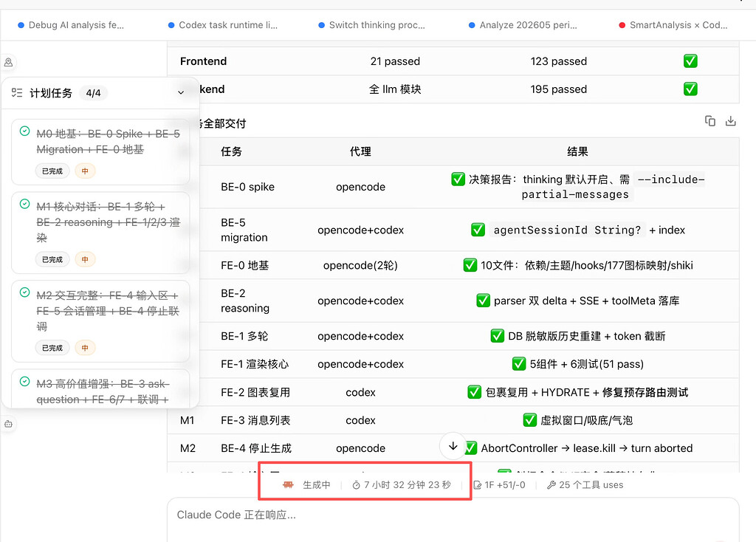Click the 21 passed cell
Image resolution: width=756 pixels, height=542 pixels.
pos(395,61)
